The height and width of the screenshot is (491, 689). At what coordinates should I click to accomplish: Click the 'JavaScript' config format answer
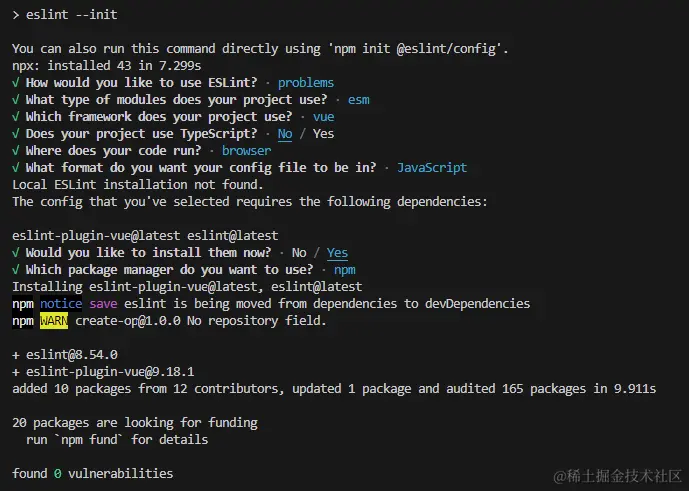coord(432,167)
